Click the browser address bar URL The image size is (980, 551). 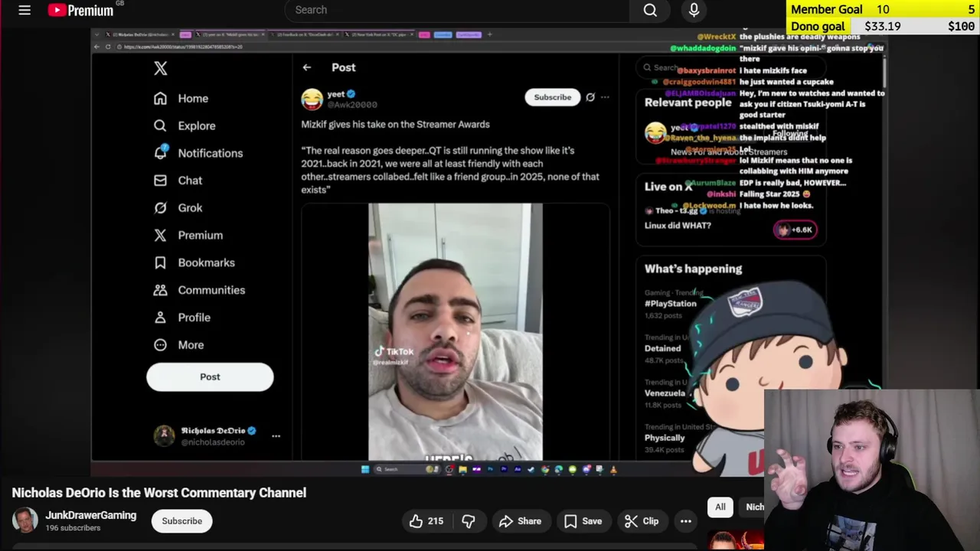point(184,47)
